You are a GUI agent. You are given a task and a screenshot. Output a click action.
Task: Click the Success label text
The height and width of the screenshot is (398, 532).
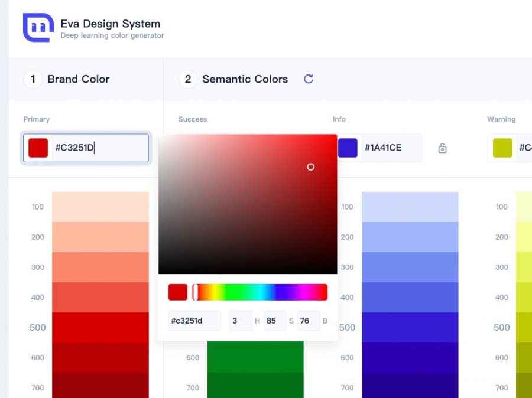pos(192,119)
